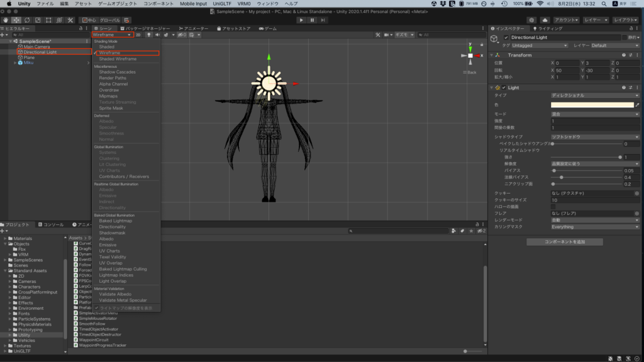The height and width of the screenshot is (362, 644).
Task: Click the light color swatch
Action: tap(591, 105)
